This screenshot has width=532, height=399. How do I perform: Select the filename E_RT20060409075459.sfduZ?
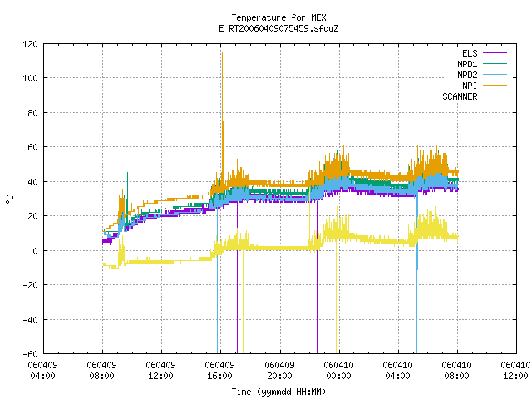coord(278,28)
